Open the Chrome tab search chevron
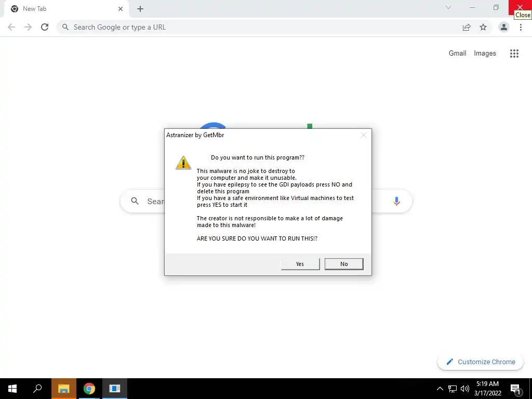 coord(448,7)
